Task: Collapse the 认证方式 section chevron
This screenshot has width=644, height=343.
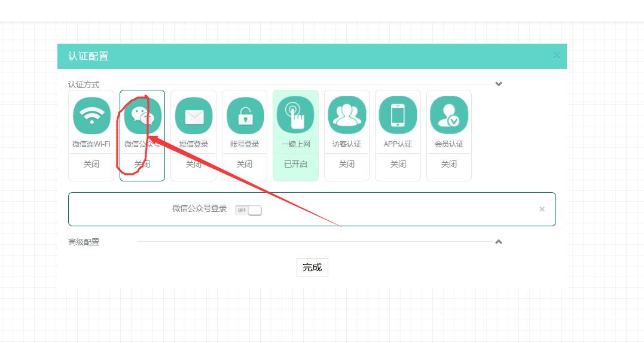Action: point(499,84)
